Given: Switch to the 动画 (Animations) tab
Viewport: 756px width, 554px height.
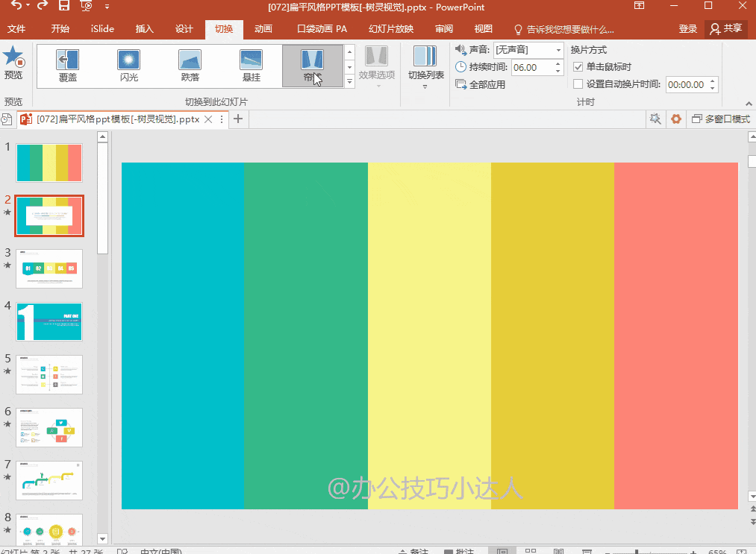Looking at the screenshot, I should (263, 29).
